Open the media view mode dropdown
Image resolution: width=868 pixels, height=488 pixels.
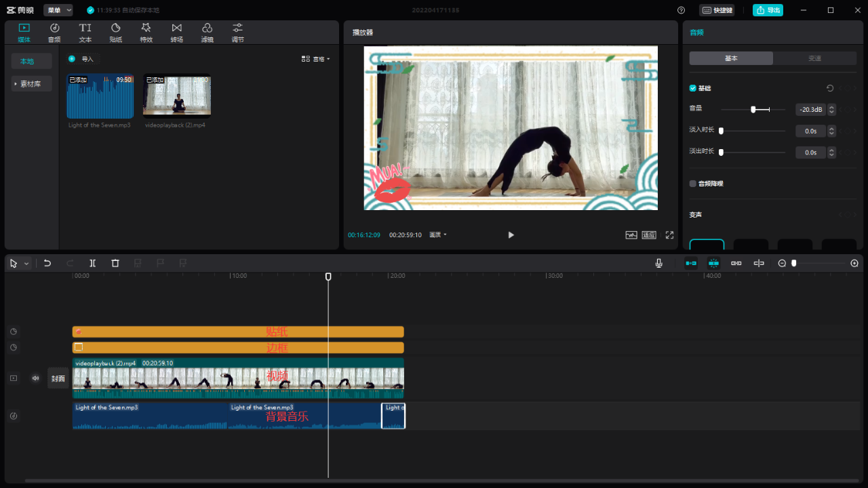(316, 59)
